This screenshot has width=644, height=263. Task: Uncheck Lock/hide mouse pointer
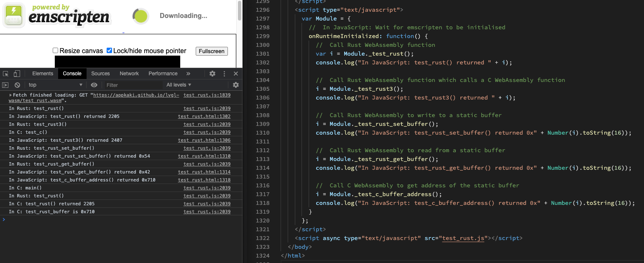click(x=109, y=51)
